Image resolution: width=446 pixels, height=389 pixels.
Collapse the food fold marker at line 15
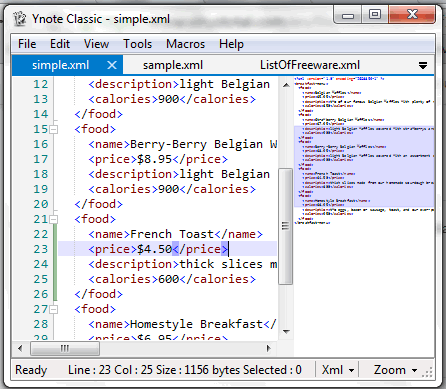[x=53, y=129]
